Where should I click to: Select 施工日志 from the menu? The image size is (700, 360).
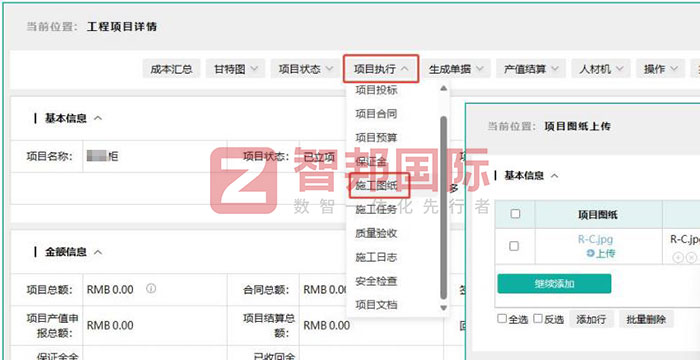tap(376, 257)
